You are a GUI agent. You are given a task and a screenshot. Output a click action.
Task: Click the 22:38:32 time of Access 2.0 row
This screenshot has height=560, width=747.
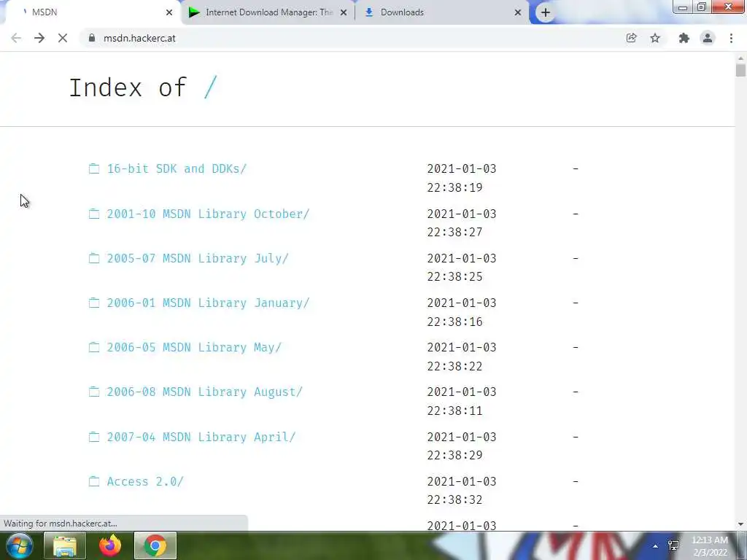point(454,499)
